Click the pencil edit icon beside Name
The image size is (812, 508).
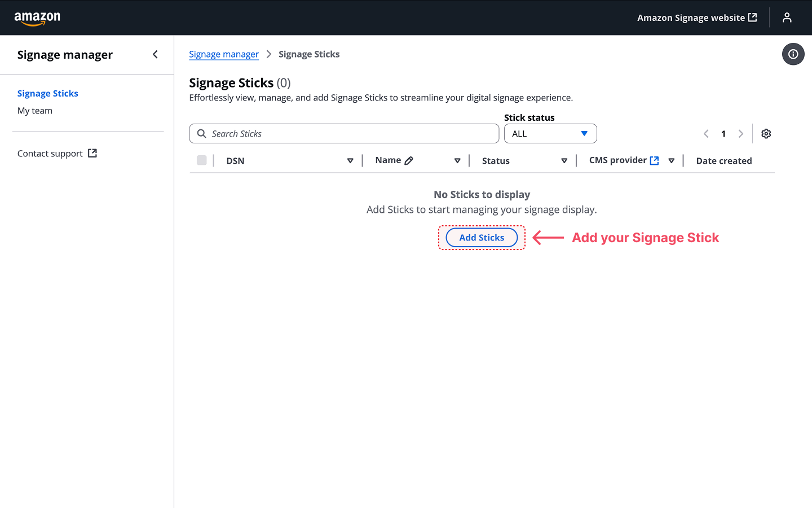pos(409,161)
